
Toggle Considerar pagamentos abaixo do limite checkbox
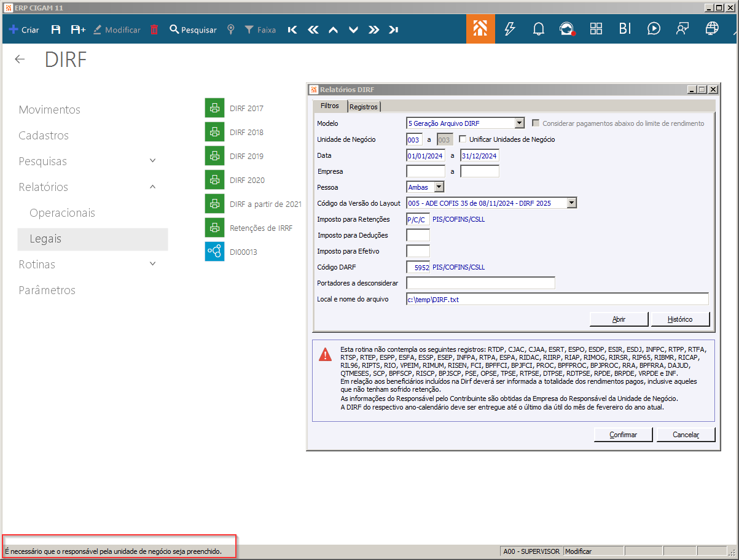point(536,123)
